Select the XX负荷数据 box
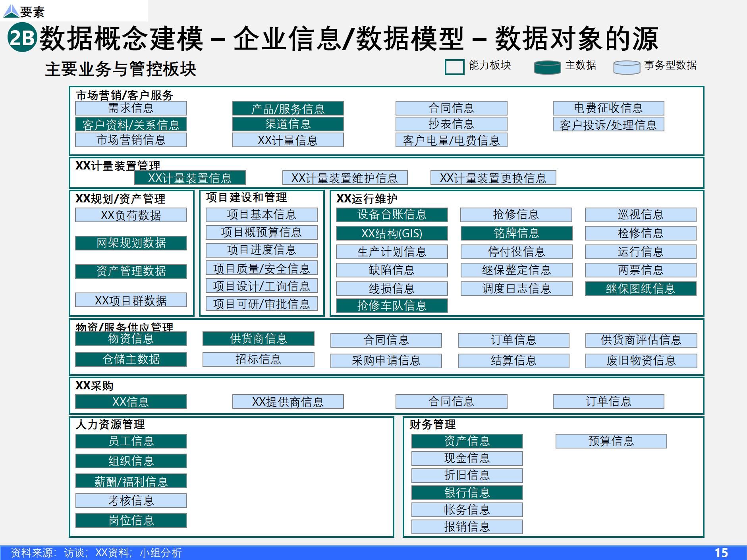 click(131, 215)
